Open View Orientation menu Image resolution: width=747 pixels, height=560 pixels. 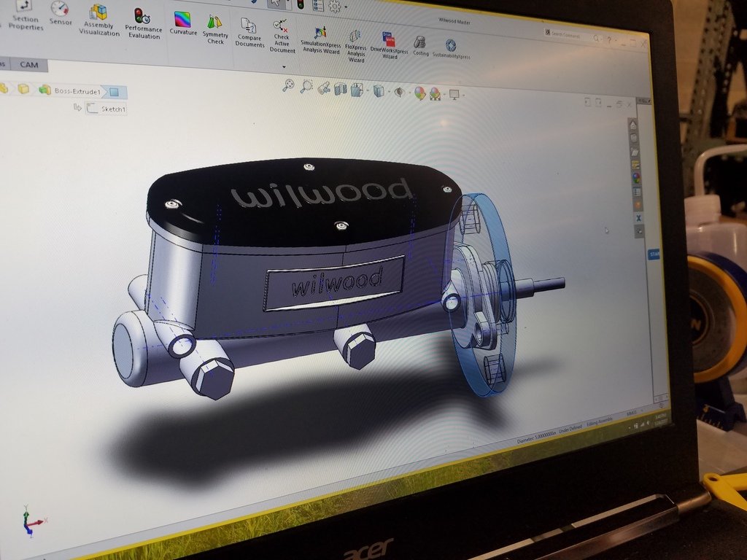tap(357, 90)
